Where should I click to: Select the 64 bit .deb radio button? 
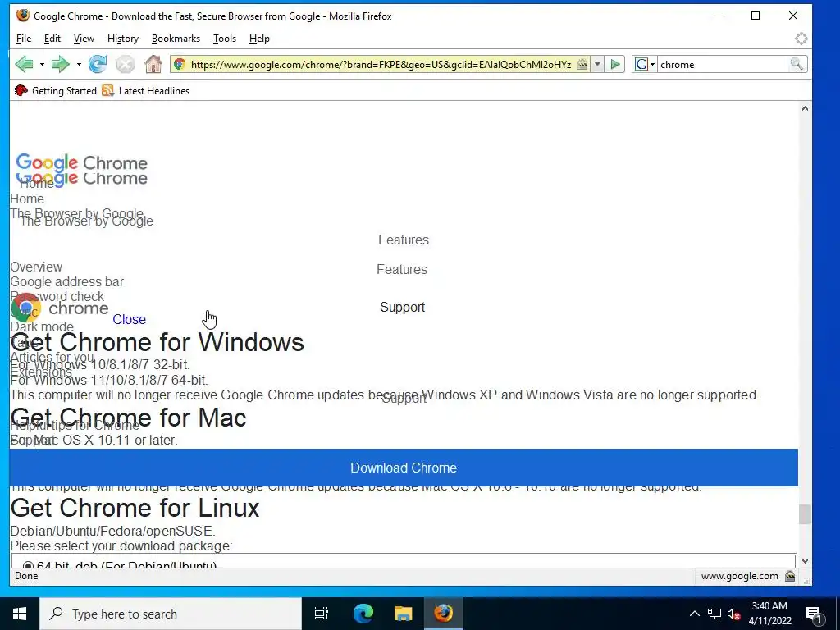pyautogui.click(x=28, y=566)
